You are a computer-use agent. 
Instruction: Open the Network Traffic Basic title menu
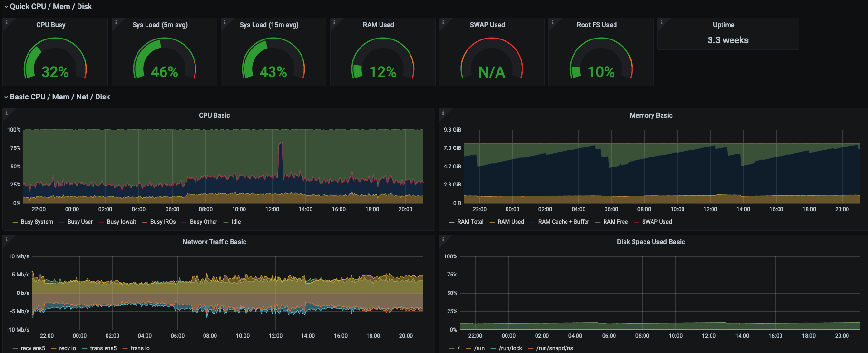(215, 242)
